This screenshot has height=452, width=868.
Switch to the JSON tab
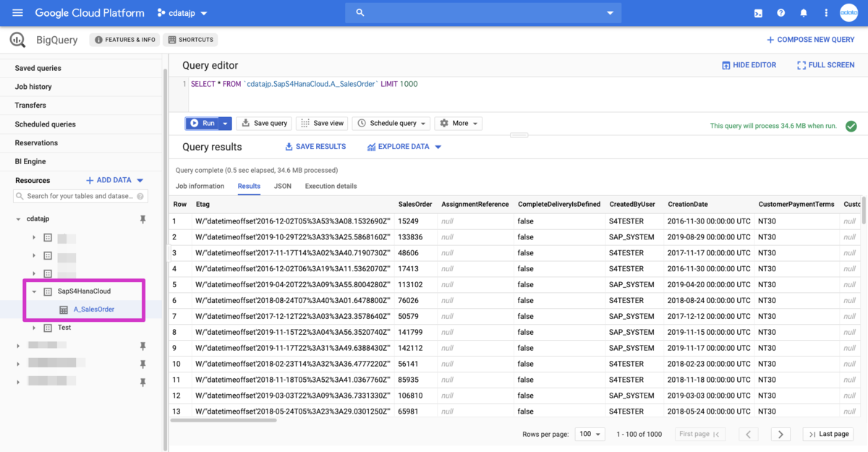pos(283,186)
